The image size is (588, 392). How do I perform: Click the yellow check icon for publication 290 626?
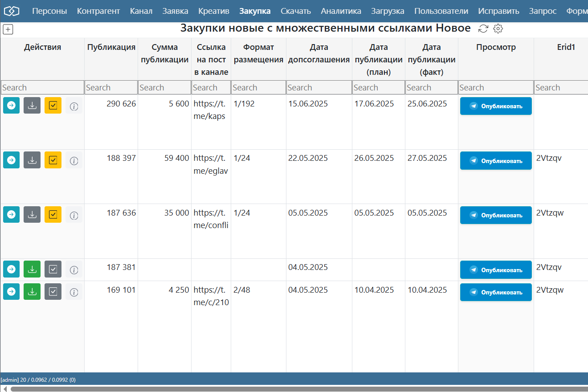point(53,106)
